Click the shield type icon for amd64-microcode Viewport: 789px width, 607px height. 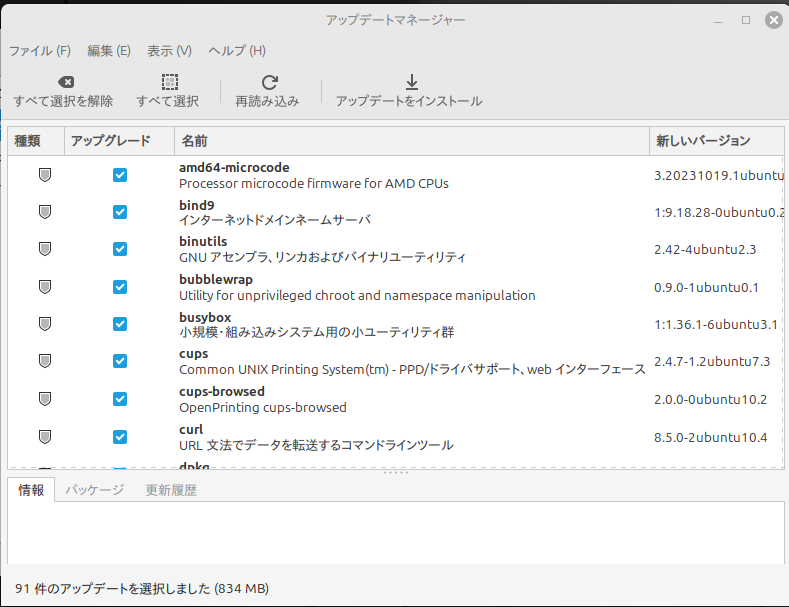[x=44, y=175]
